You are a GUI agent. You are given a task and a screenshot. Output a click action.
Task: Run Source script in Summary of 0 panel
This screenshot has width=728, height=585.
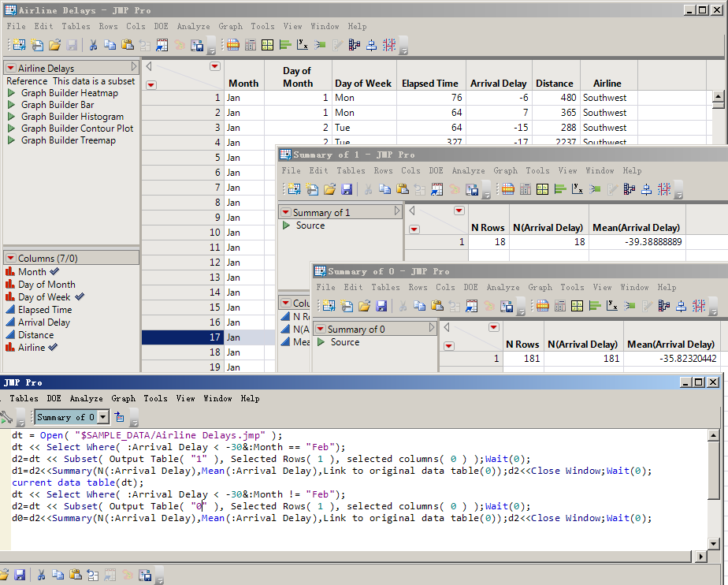[x=321, y=342]
